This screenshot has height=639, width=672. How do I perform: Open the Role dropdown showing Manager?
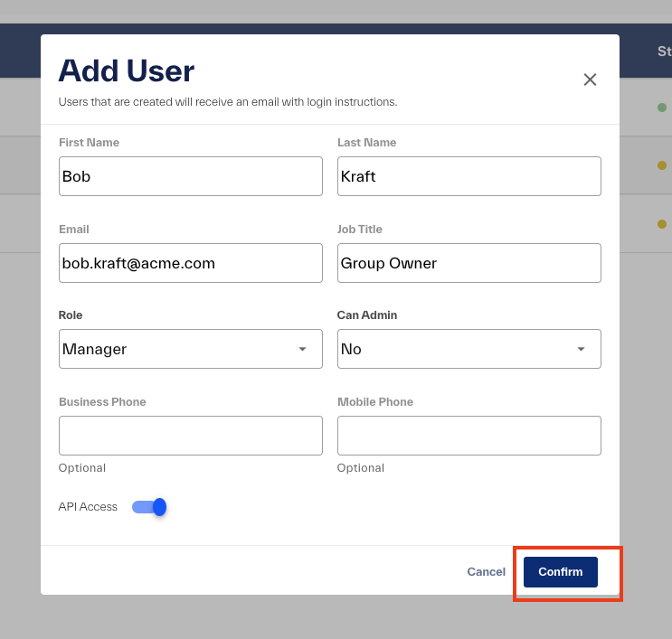191,349
